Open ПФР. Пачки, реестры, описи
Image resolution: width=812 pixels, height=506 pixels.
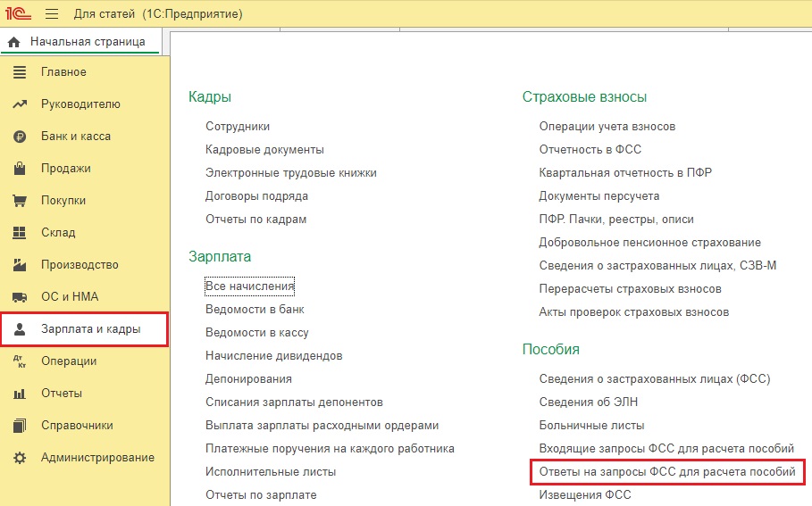616,220
